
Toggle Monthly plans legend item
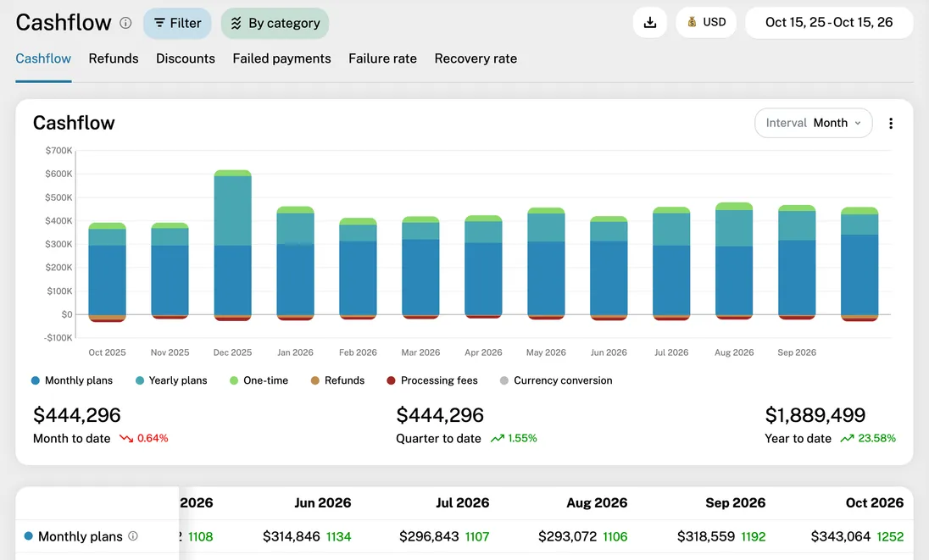point(72,380)
